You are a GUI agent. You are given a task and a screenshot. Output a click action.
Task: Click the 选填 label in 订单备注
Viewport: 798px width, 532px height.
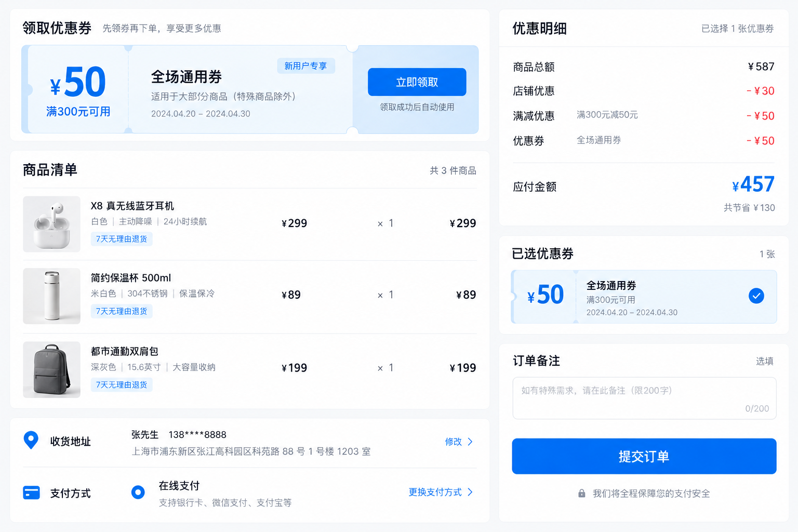coord(765,361)
